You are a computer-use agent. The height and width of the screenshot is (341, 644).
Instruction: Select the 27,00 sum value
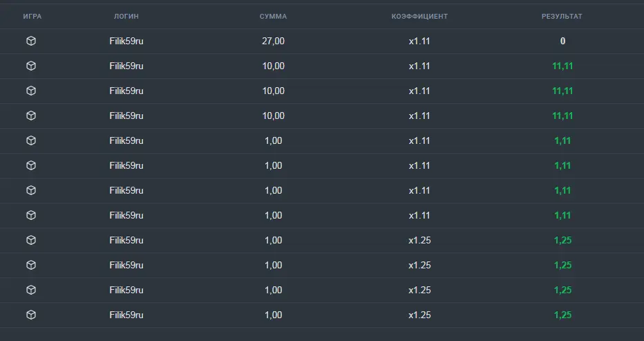[x=273, y=41]
